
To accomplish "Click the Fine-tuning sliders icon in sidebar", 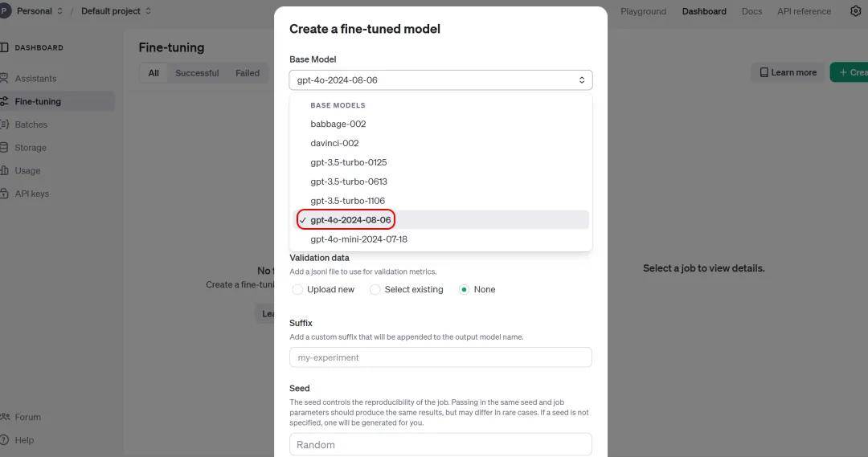I will tap(4, 101).
